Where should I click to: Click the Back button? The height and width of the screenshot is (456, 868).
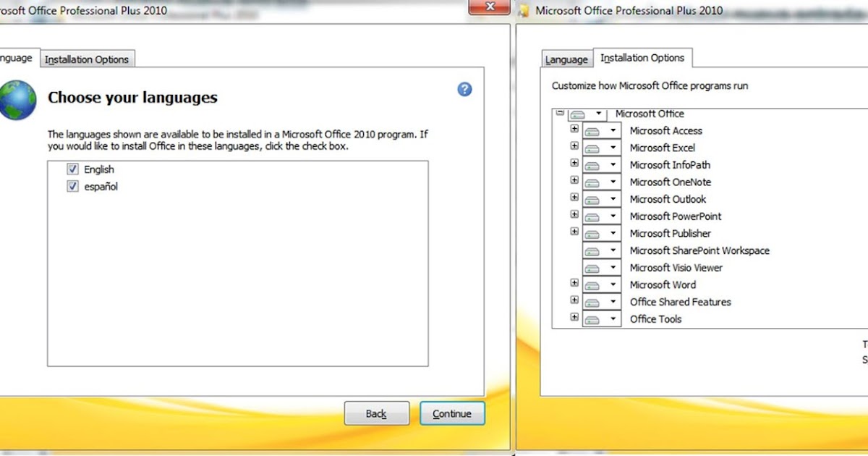pos(376,413)
